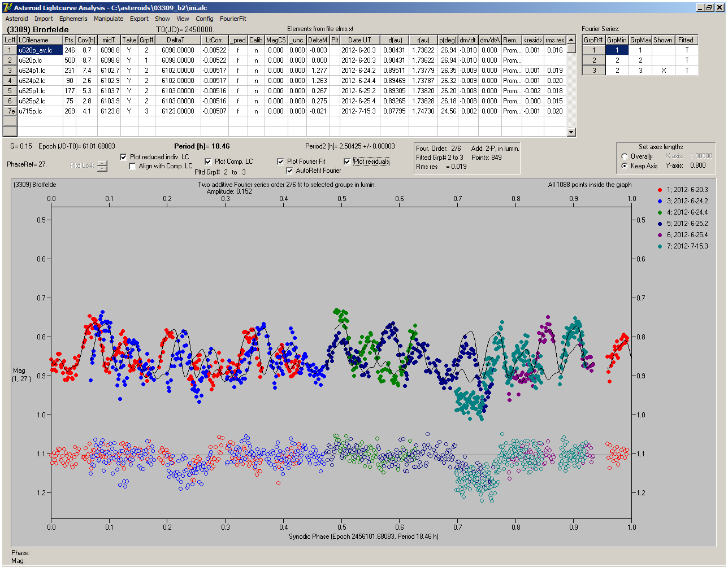Click the Y-axis length value 0.800

click(x=698, y=166)
